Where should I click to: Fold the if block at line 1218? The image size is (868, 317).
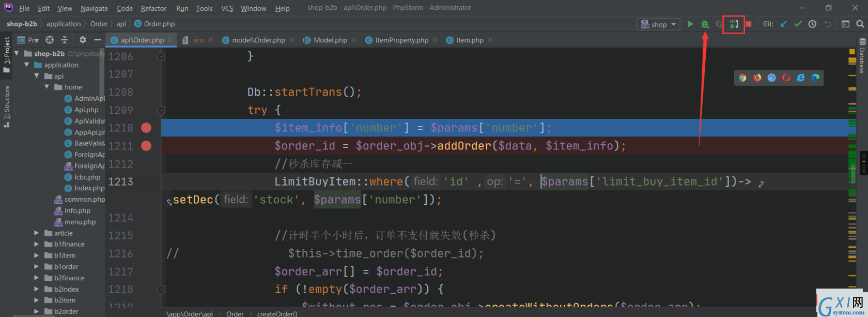(161, 289)
